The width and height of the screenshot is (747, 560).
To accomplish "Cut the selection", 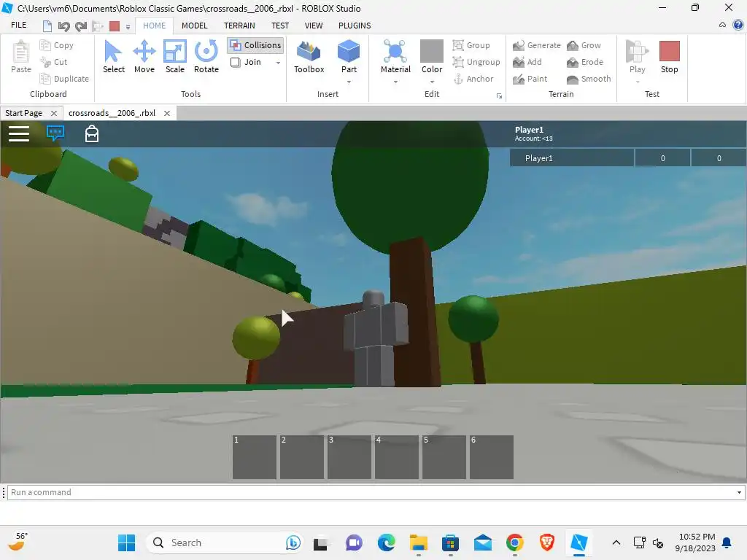I will click(53, 62).
